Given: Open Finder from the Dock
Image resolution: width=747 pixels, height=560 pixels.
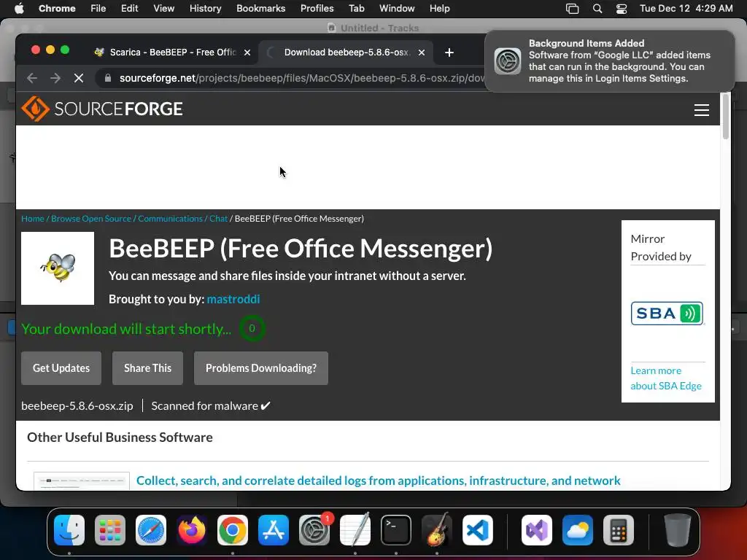Looking at the screenshot, I should tap(69, 530).
